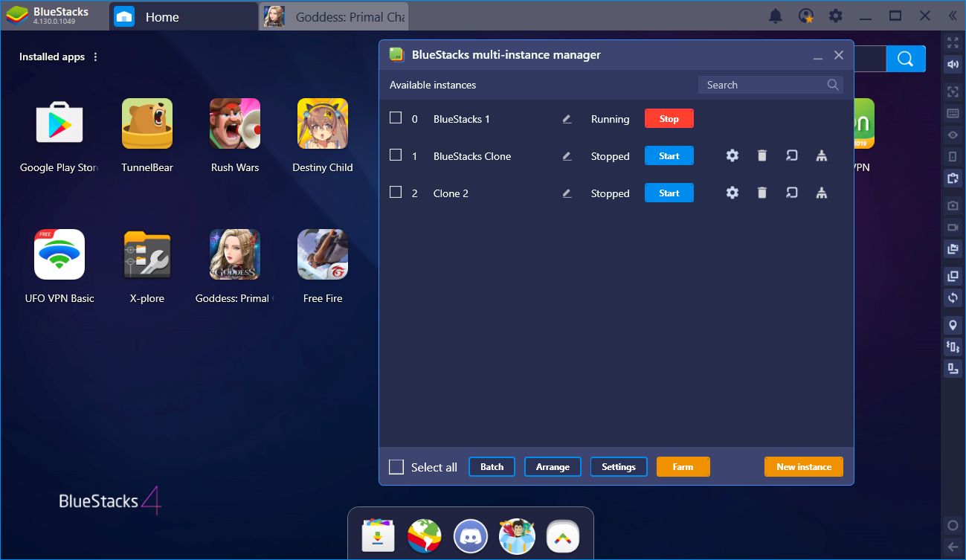Image resolution: width=966 pixels, height=560 pixels.
Task: Open notifications bell in title bar
Action: [776, 16]
